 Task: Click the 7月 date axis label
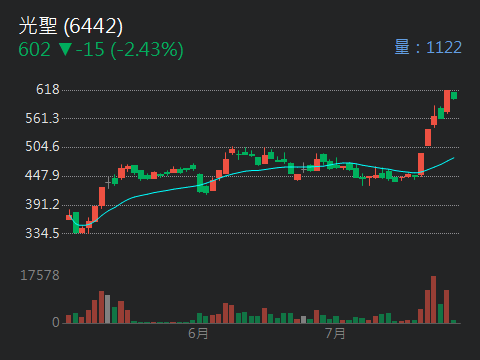coord(335,333)
